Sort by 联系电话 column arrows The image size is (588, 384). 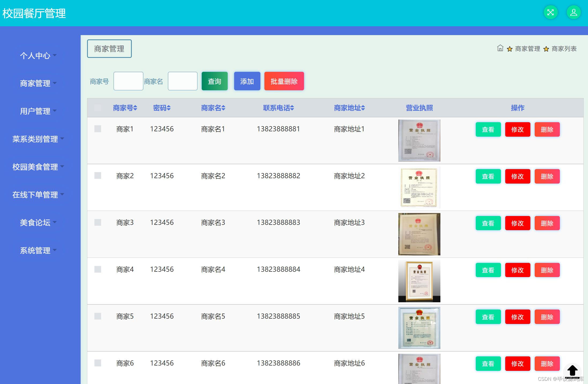(292, 108)
